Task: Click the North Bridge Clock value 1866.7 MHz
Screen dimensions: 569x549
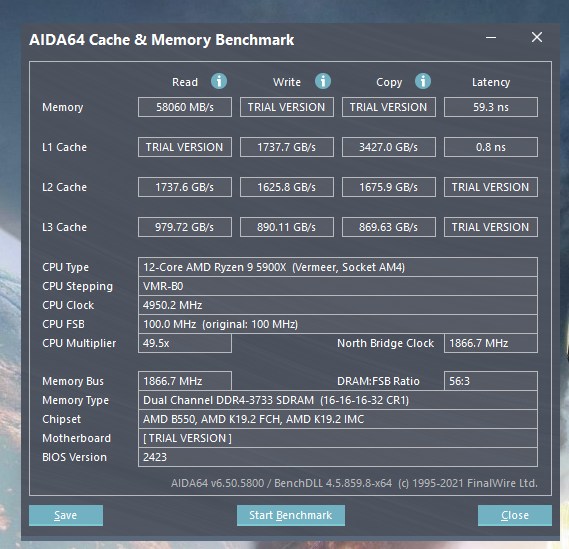Action: pos(491,343)
